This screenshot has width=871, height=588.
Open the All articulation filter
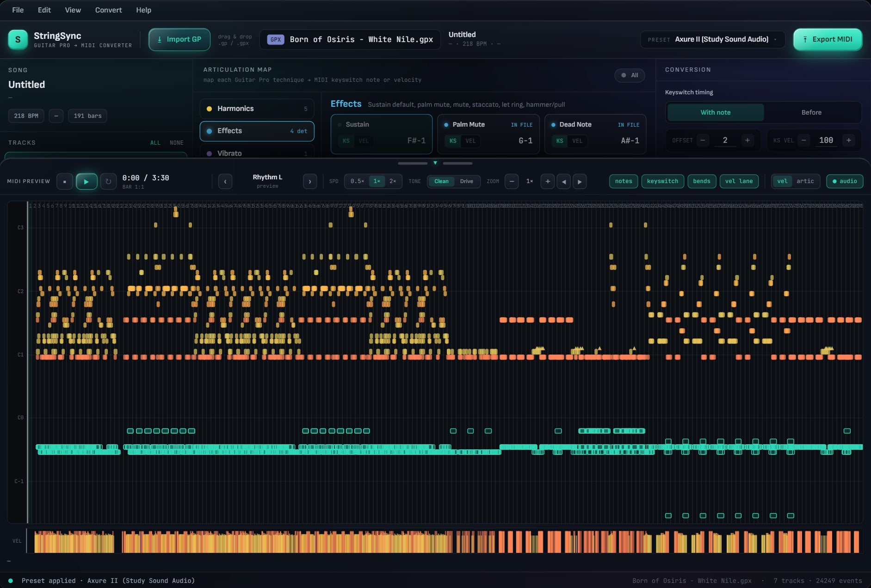pos(630,75)
